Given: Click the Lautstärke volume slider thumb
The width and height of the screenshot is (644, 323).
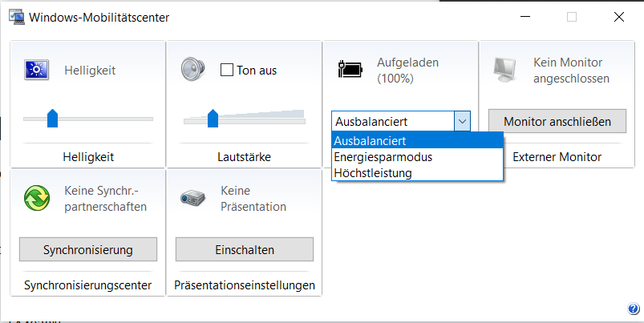Looking at the screenshot, I should [213, 119].
